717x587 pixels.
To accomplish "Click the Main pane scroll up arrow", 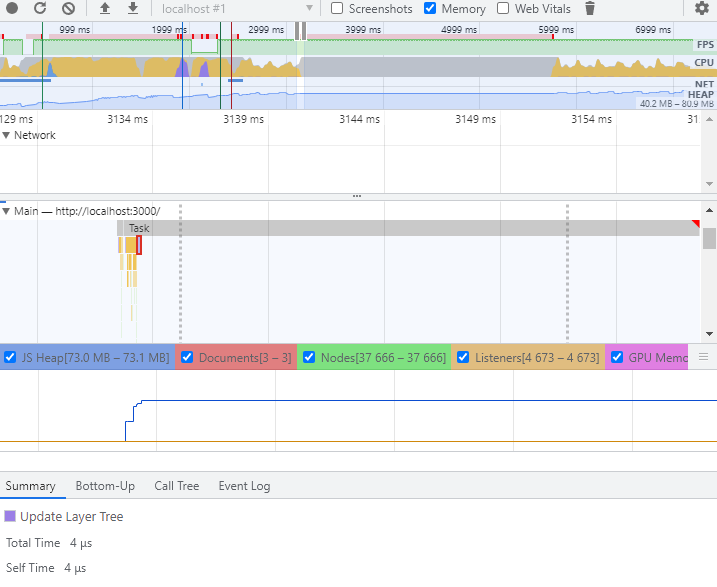I will coord(709,210).
